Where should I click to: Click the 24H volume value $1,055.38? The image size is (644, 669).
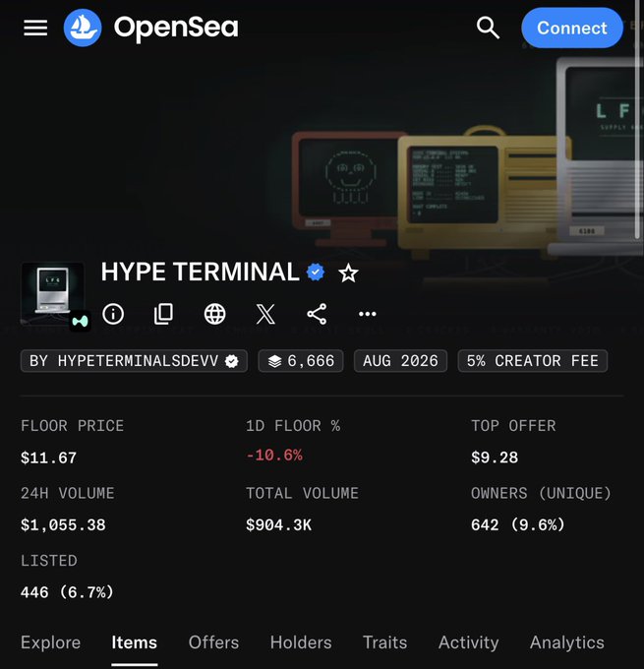pyautogui.click(x=63, y=524)
